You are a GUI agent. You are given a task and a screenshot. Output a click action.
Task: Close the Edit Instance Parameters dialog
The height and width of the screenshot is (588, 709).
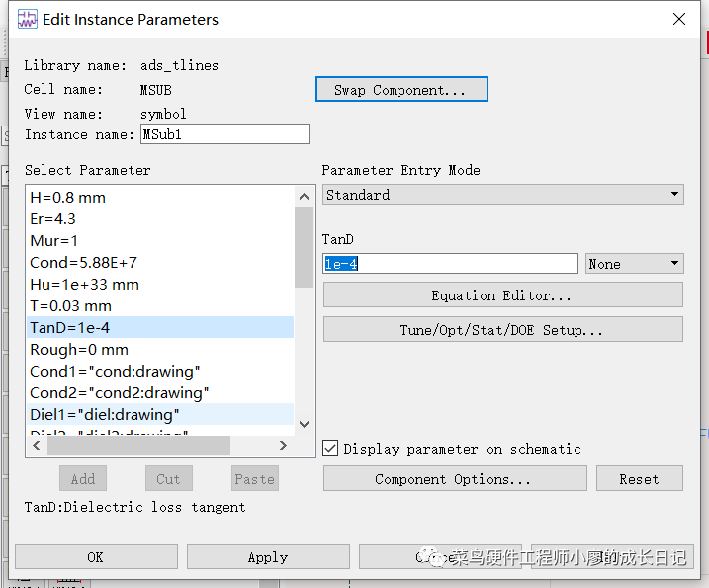pos(678,19)
